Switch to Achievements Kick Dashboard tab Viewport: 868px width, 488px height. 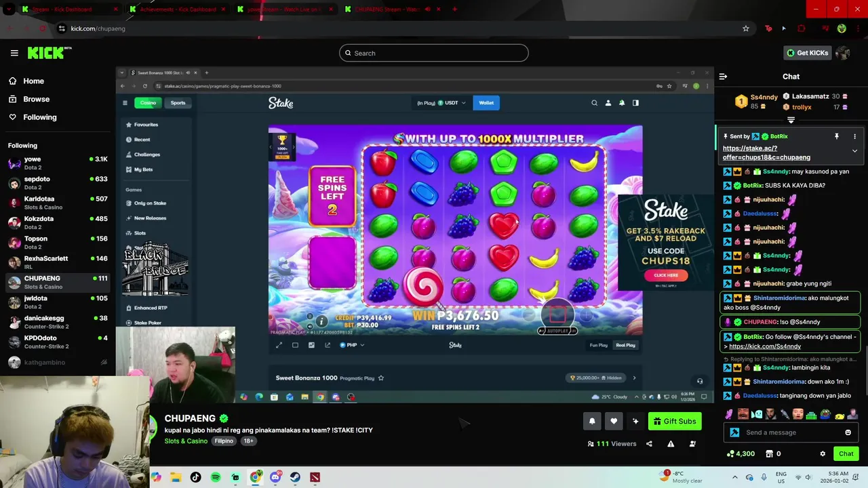click(177, 9)
